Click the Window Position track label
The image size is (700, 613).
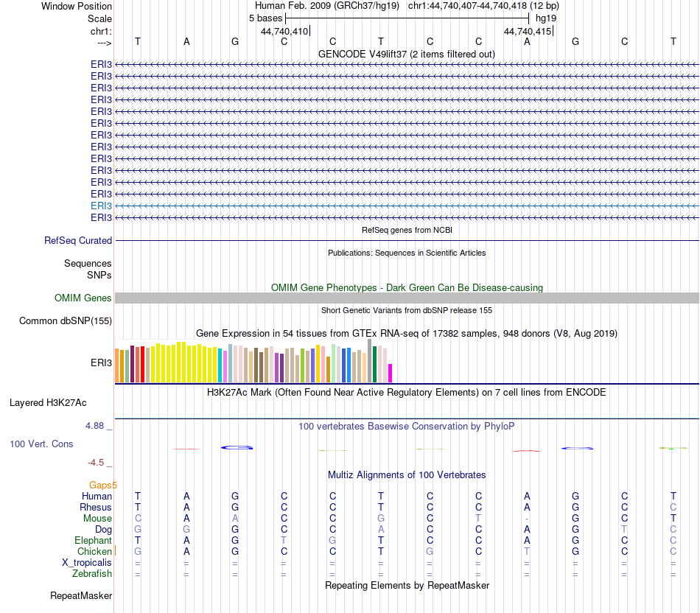click(77, 6)
